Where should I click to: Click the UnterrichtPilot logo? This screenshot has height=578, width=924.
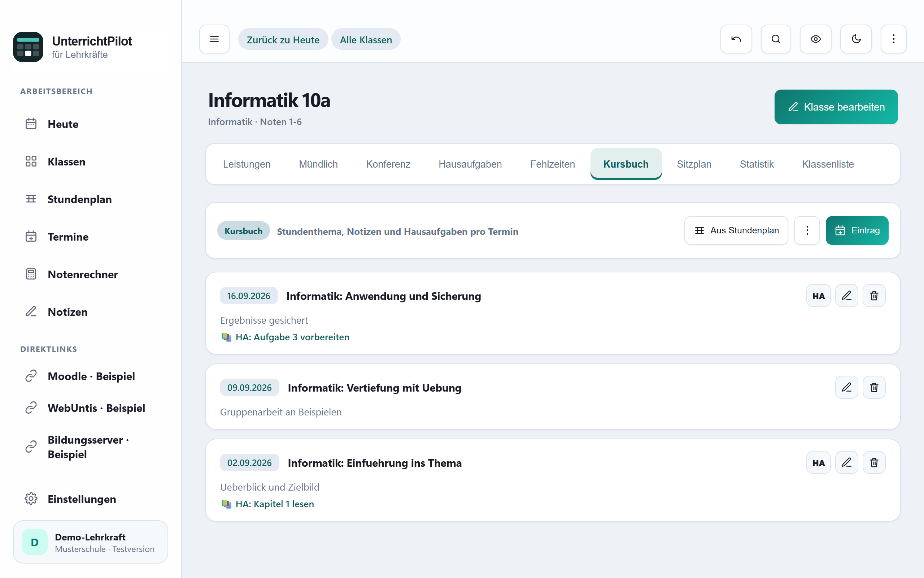point(28,47)
